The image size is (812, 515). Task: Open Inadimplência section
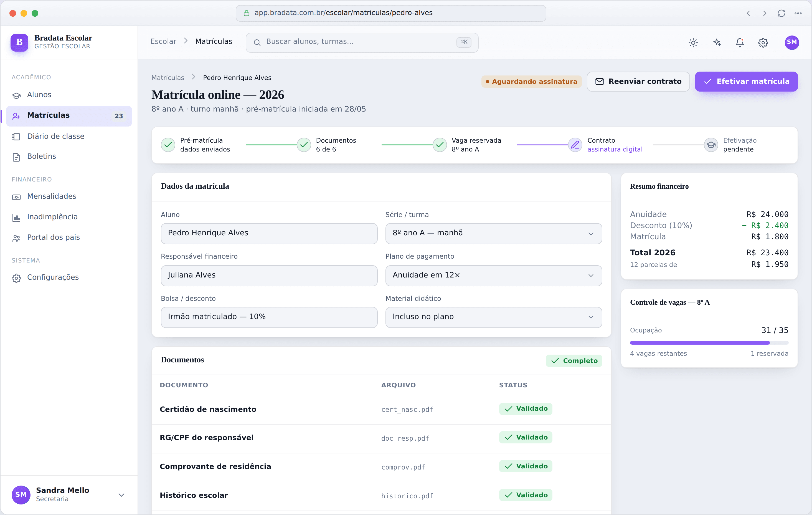pyautogui.click(x=69, y=217)
